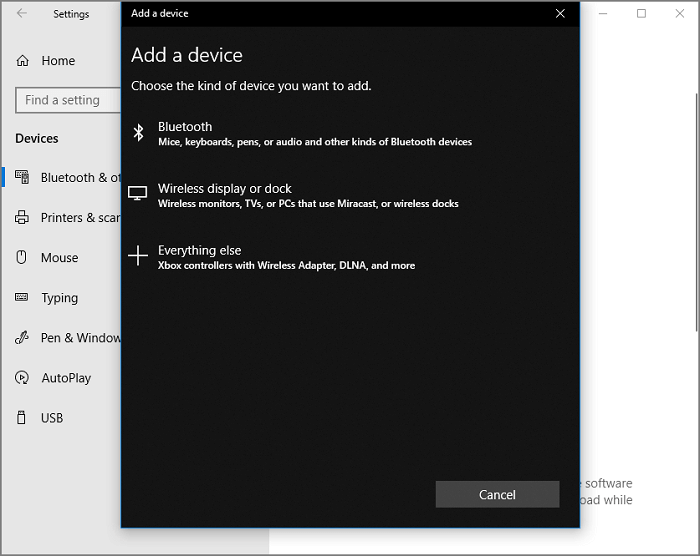
Task: Click the Pen & Windows Ink icon
Action: pos(22,338)
